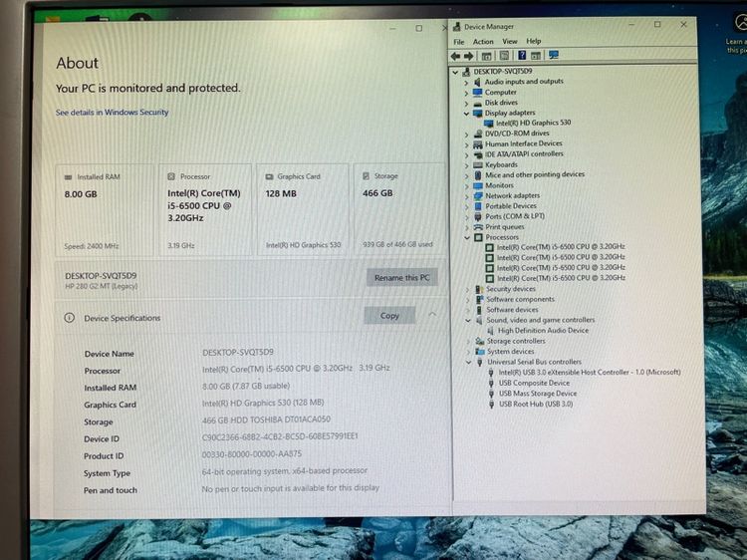Open the View menu in Device Manager
Viewport: 747px width, 560px height.
click(509, 42)
